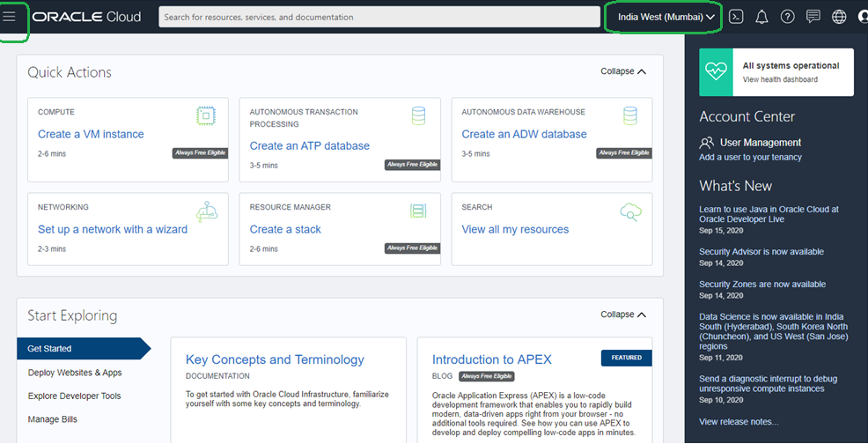Click Set up a network with a wizard

pyautogui.click(x=113, y=229)
